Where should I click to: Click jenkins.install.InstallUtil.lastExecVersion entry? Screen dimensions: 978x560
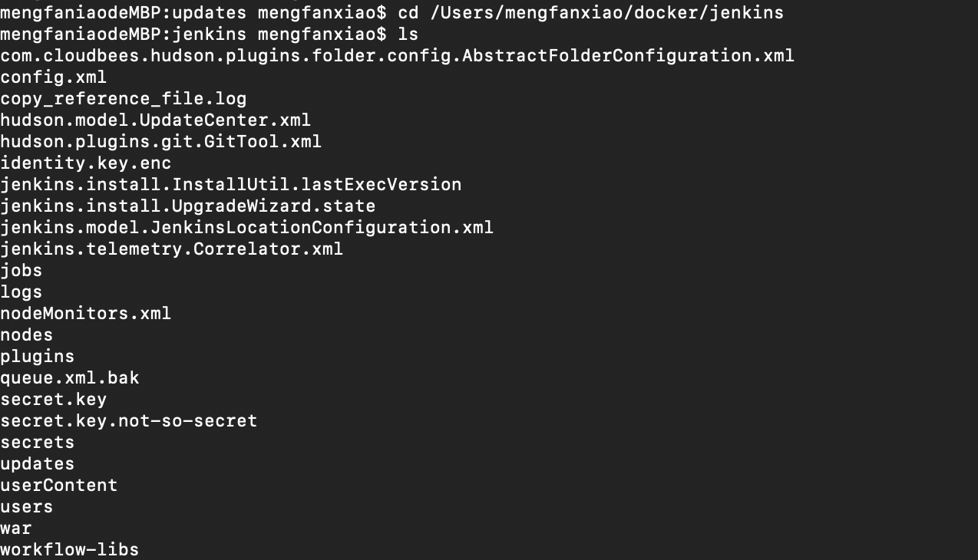[230, 185]
